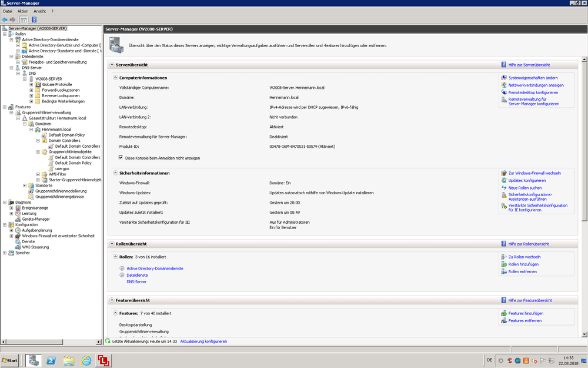This screenshot has height=368, width=588.
Task: Collapse the Computerinformationen section
Action: pyautogui.click(x=115, y=78)
